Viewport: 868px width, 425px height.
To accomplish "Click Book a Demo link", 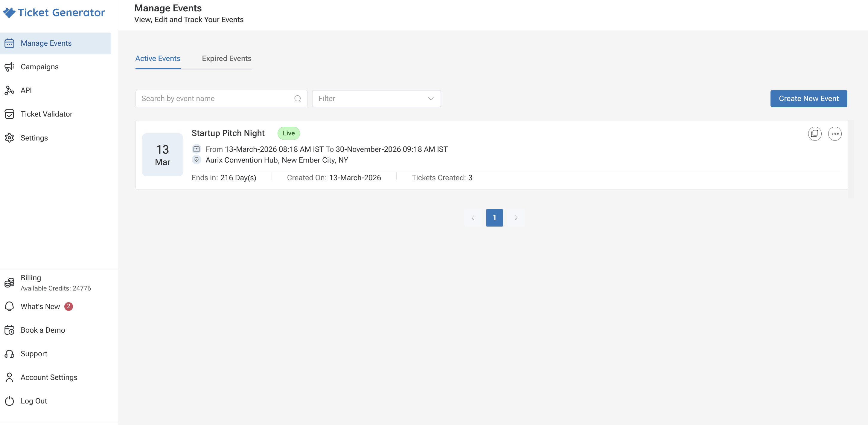I will 43,330.
